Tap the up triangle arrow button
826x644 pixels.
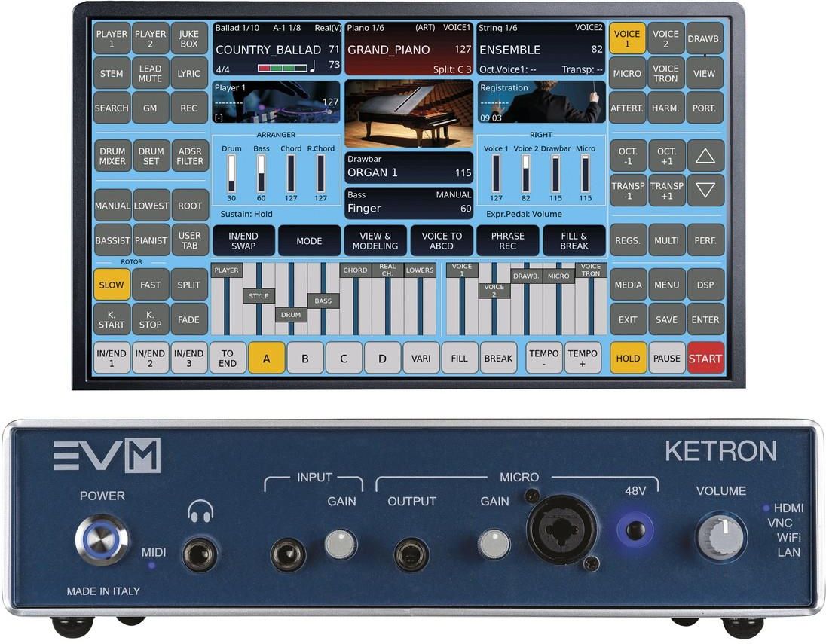(x=705, y=156)
